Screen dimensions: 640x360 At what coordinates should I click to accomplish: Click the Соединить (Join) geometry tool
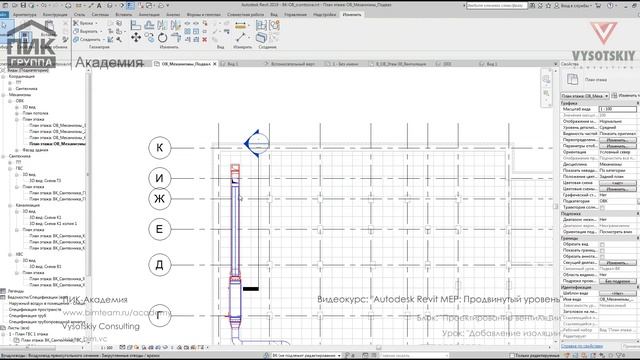coord(87,40)
